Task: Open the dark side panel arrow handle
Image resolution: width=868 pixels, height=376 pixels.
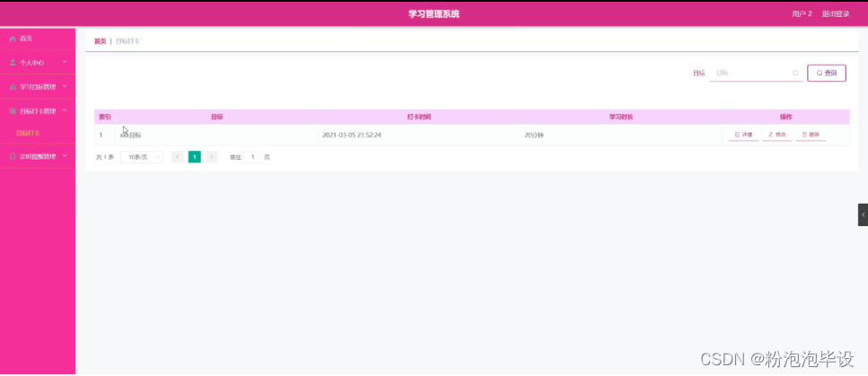Action: [x=863, y=214]
